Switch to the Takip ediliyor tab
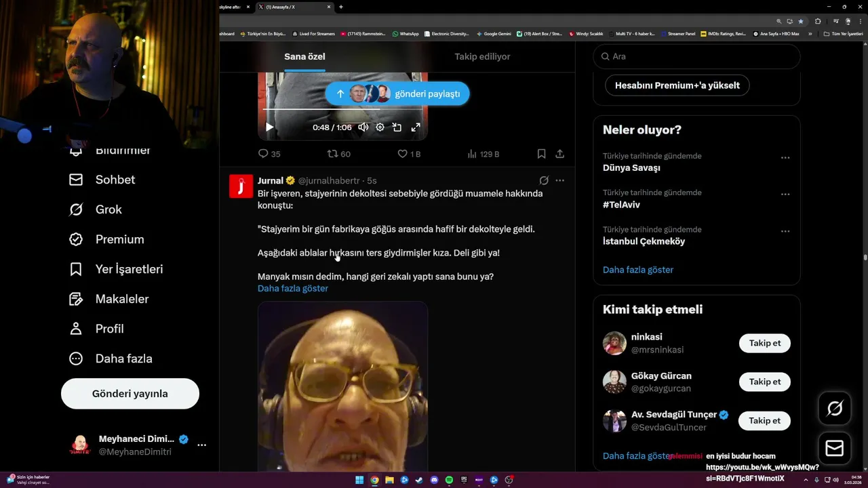Image resolution: width=868 pixels, height=488 pixels. point(482,57)
